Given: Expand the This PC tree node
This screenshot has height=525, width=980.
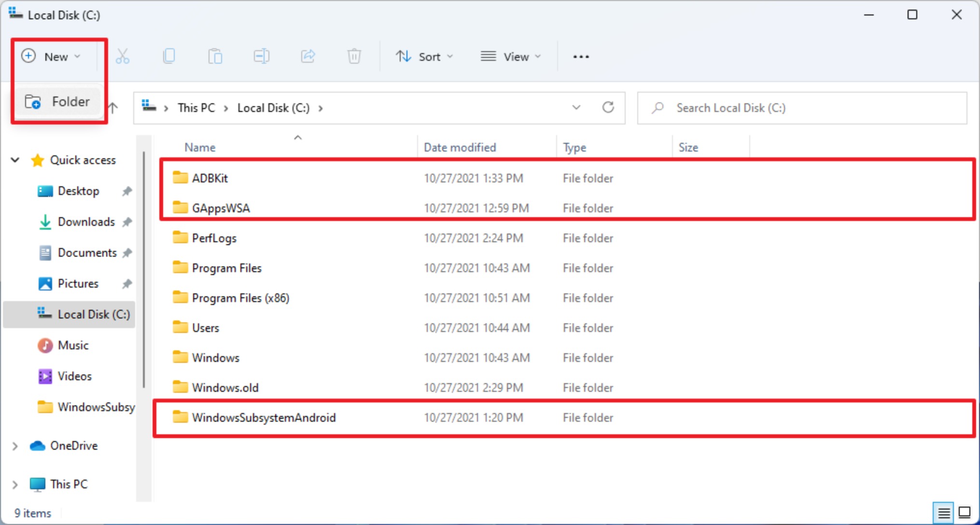Looking at the screenshot, I should (x=15, y=484).
